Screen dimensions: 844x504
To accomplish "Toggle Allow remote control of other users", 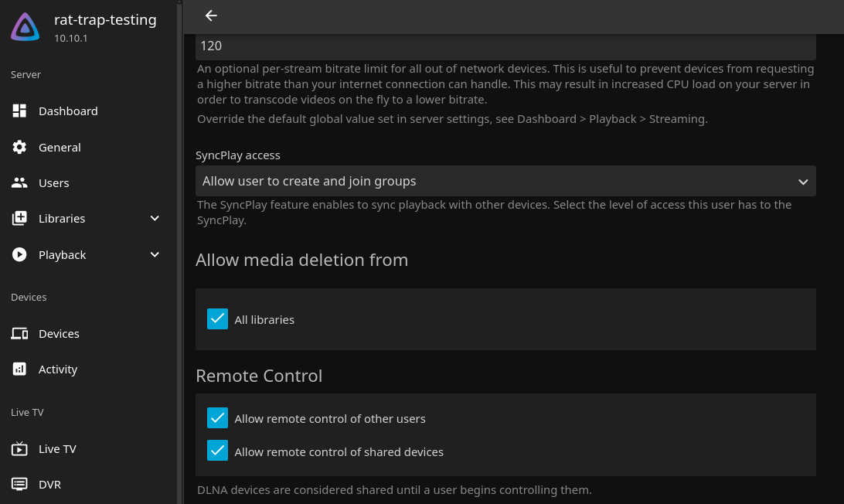I will [x=217, y=418].
